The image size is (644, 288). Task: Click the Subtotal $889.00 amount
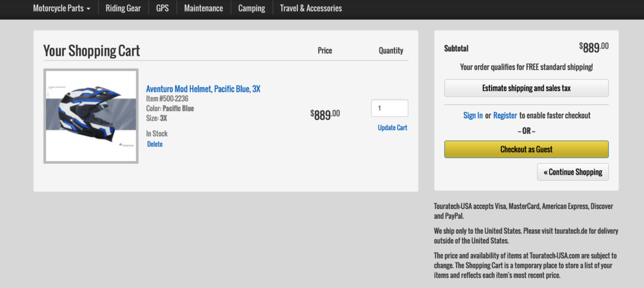(594, 47)
